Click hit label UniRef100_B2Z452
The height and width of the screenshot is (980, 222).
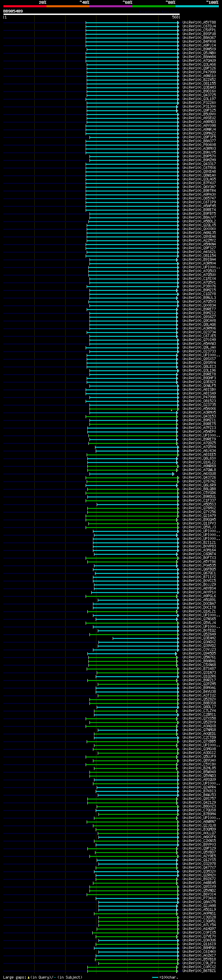pyautogui.click(x=199, y=80)
